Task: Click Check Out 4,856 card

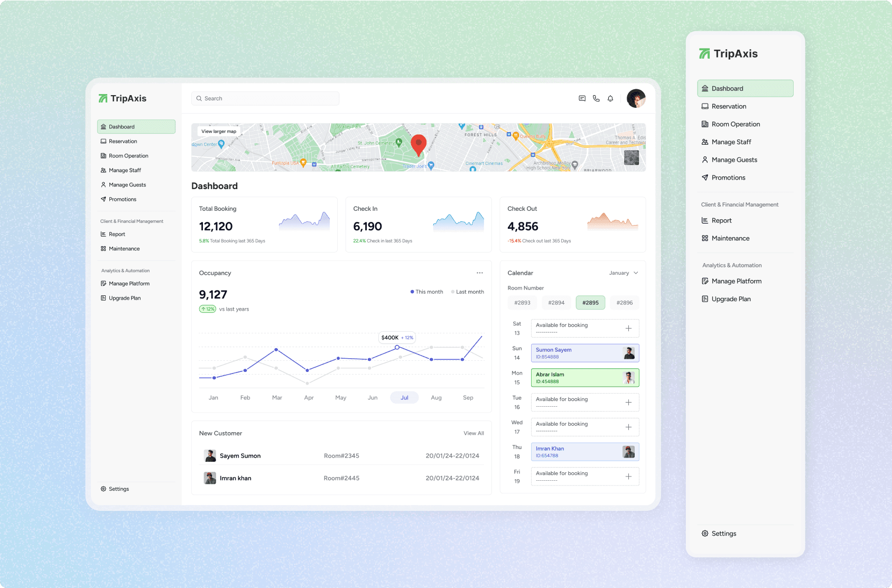Action: coord(573,225)
